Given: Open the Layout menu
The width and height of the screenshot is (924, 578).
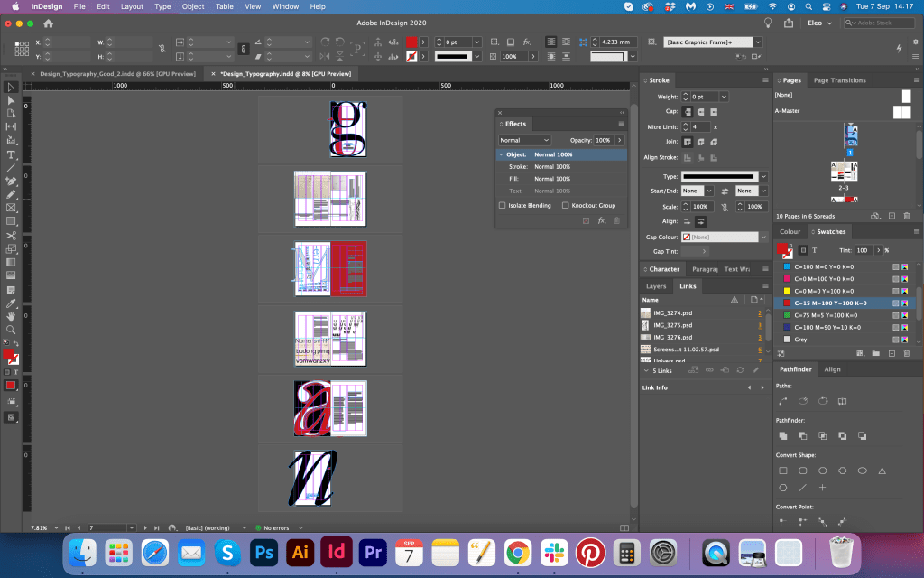Looking at the screenshot, I should [x=132, y=6].
